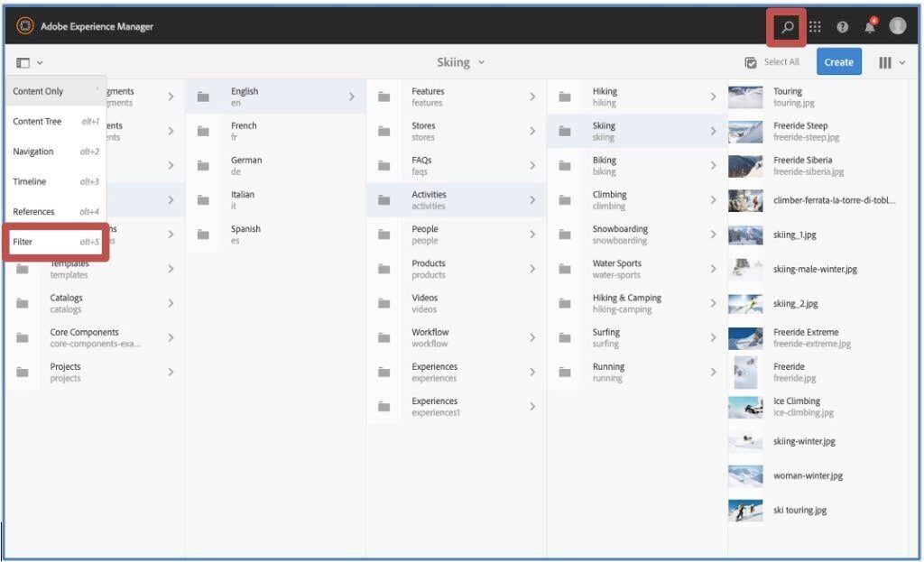This screenshot has height=562, width=924.
Task: Click the Hiking folder icon
Action: (565, 97)
